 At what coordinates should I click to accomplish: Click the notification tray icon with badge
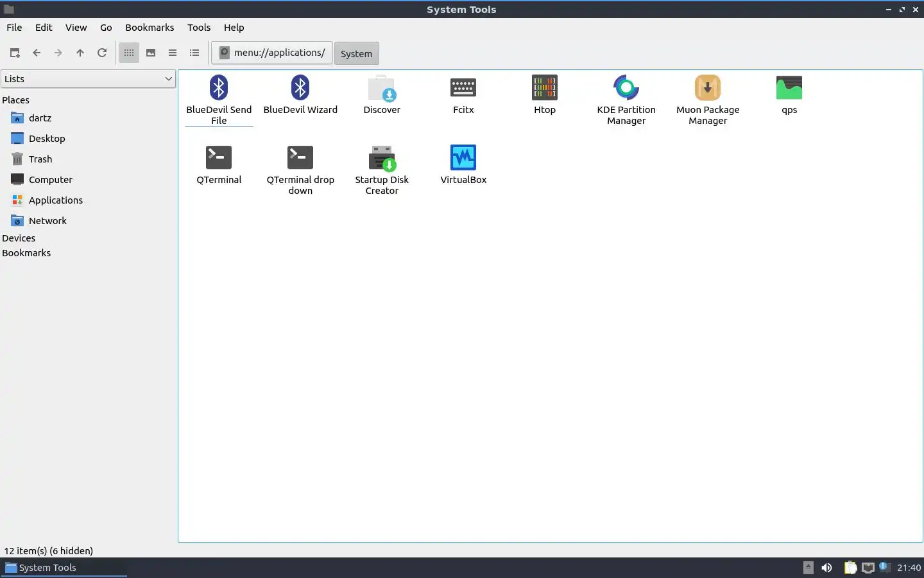point(885,567)
